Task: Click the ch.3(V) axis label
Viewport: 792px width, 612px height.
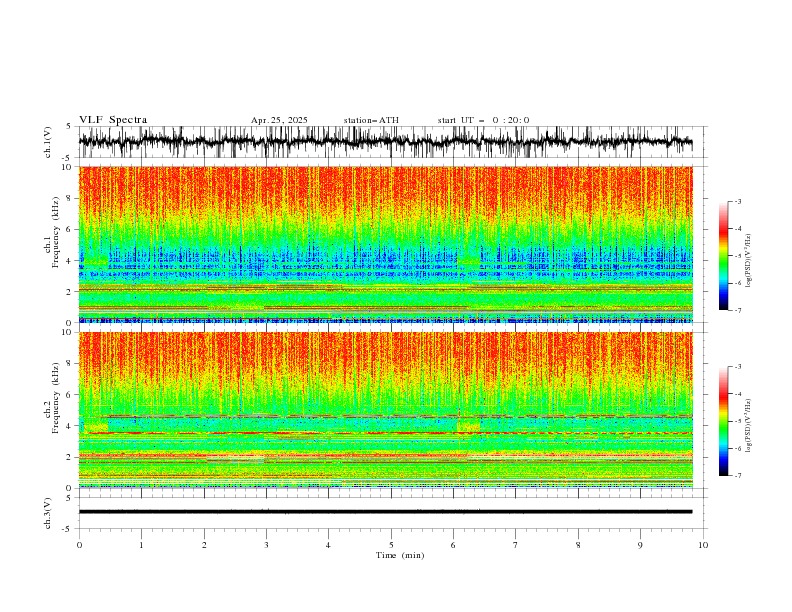Action: 48,513
